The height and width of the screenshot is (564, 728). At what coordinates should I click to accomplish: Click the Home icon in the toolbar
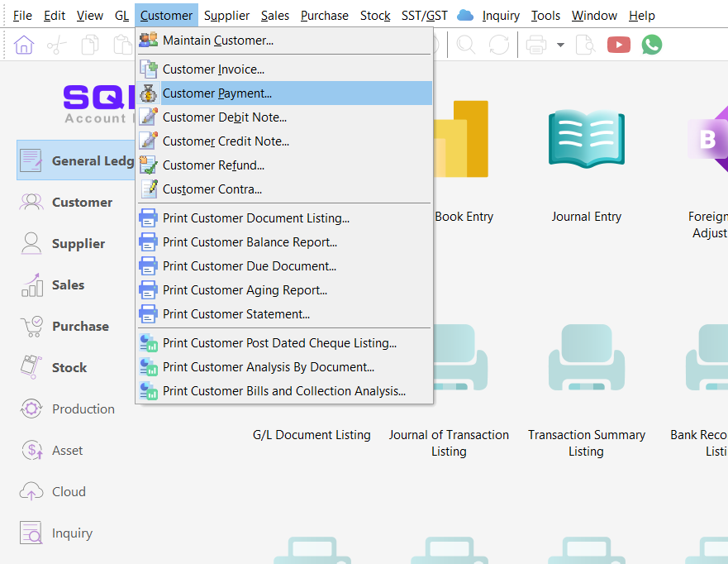point(24,45)
